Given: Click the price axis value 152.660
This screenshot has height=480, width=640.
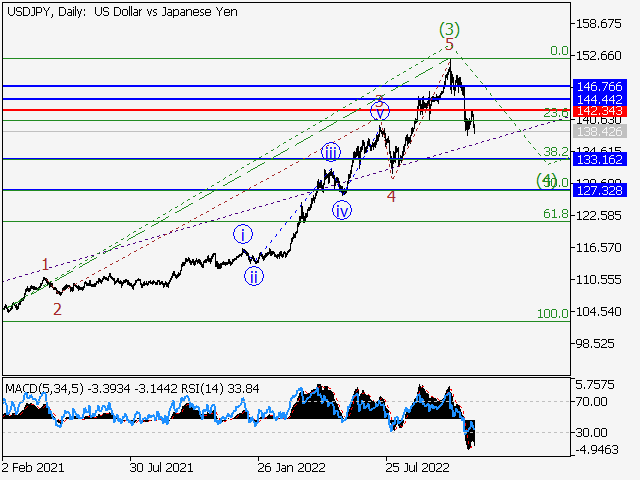Looking at the screenshot, I should click(598, 56).
